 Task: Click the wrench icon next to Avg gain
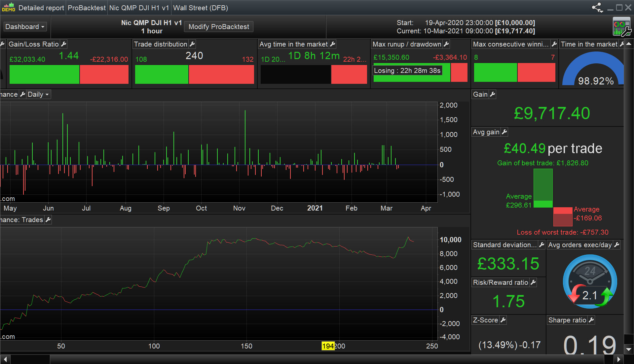504,132
